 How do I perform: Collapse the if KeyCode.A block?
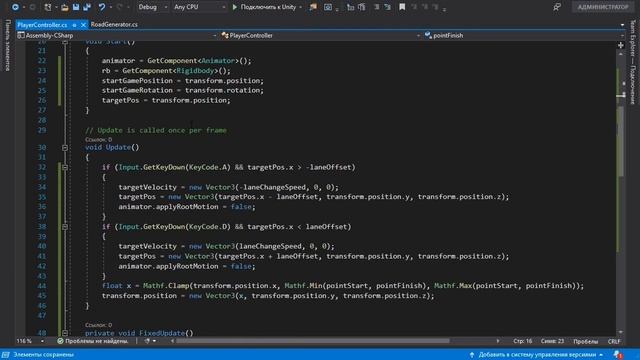click(x=65, y=167)
